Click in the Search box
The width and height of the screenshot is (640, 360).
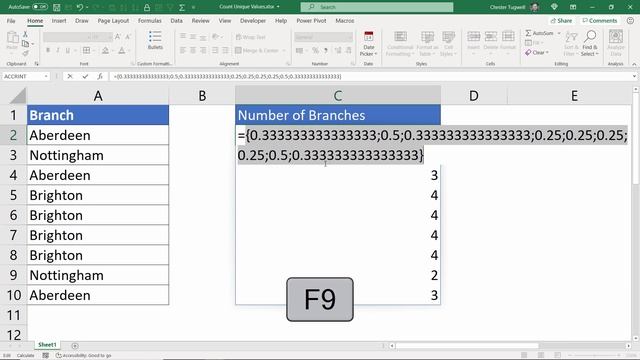[x=377, y=7]
